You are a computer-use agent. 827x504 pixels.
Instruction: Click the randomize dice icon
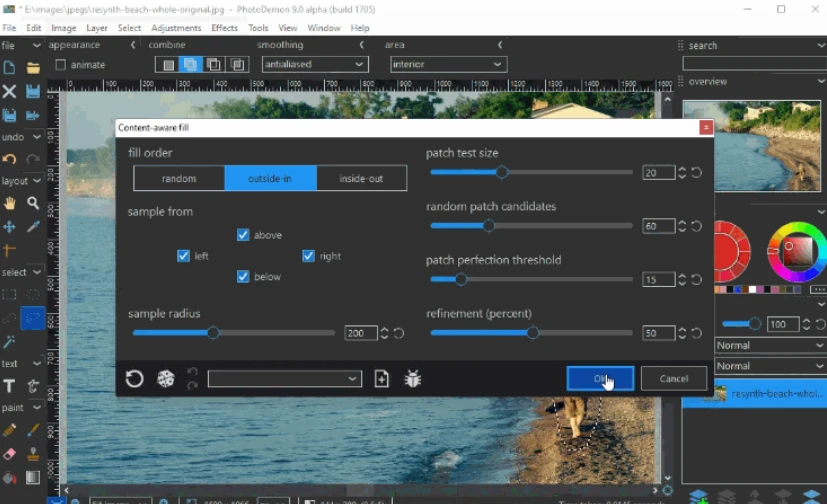(x=166, y=379)
